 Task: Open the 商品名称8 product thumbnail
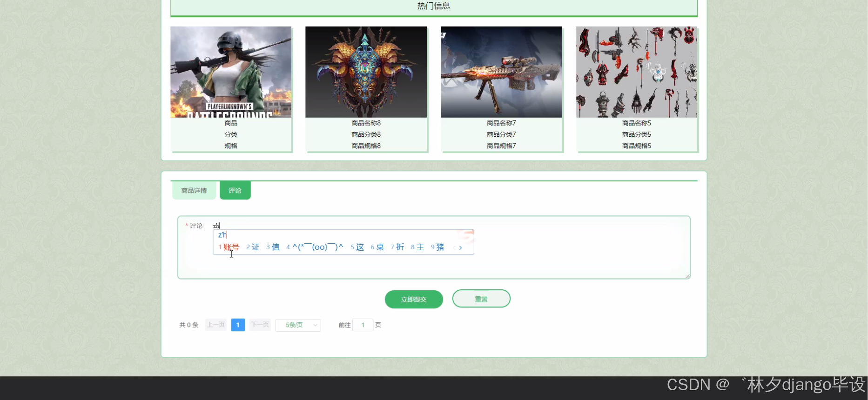[x=366, y=72]
